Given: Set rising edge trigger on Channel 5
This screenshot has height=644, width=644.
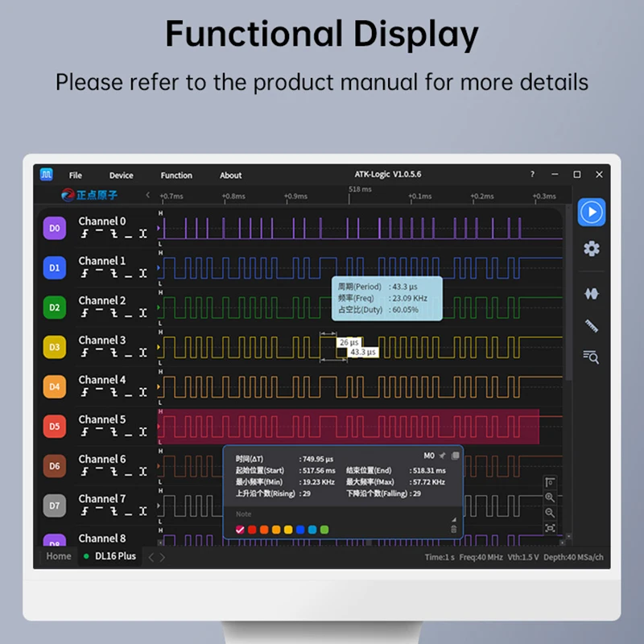Looking at the screenshot, I should click(x=85, y=432).
